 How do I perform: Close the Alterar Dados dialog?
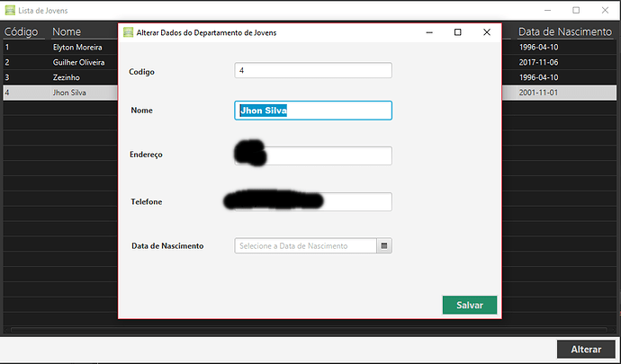[x=487, y=32]
